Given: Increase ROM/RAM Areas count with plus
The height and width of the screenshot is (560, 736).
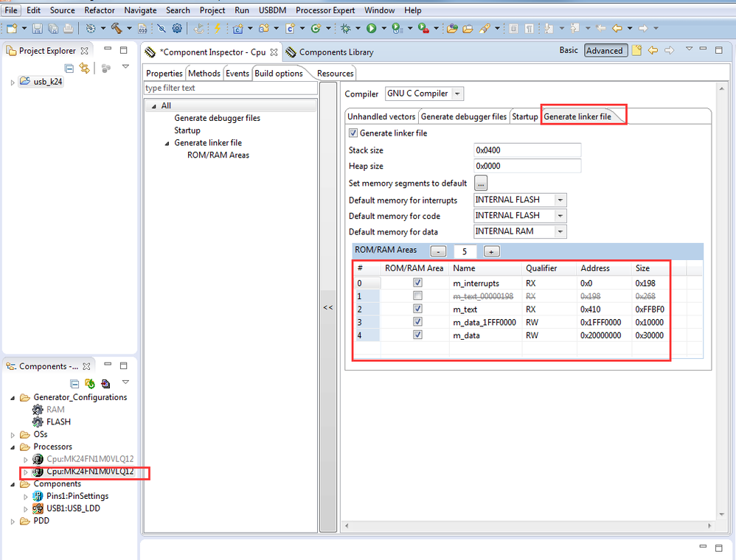Looking at the screenshot, I should click(x=491, y=251).
